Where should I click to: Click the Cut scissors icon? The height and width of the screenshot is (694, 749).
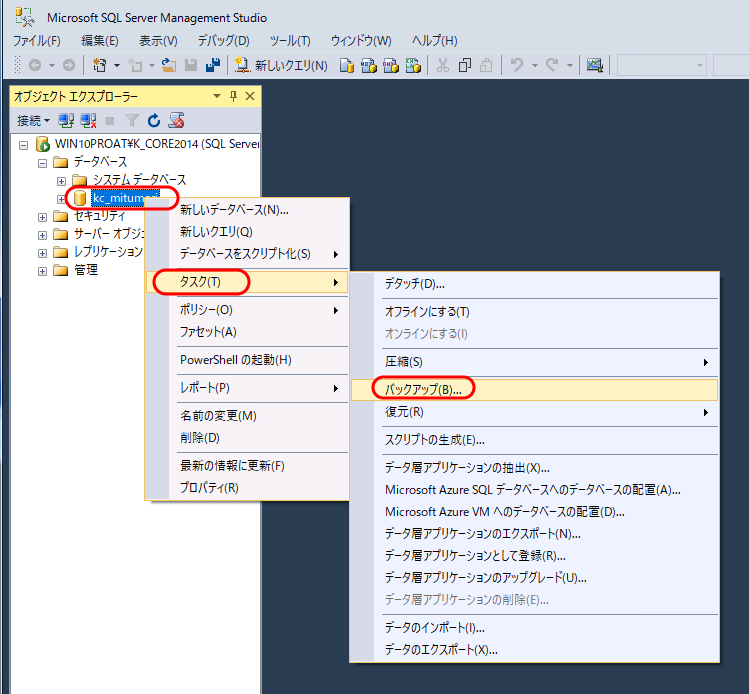443,65
